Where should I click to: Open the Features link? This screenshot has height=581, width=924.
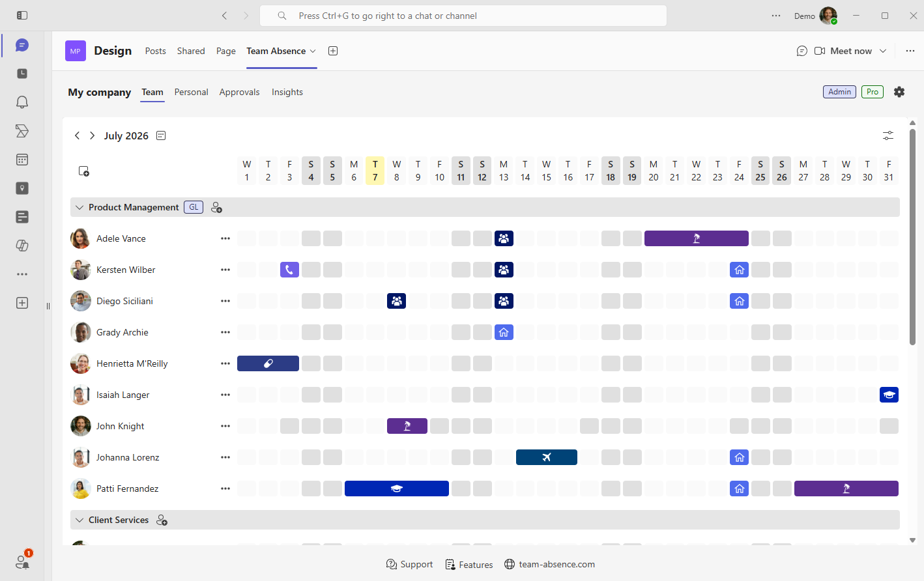(469, 564)
